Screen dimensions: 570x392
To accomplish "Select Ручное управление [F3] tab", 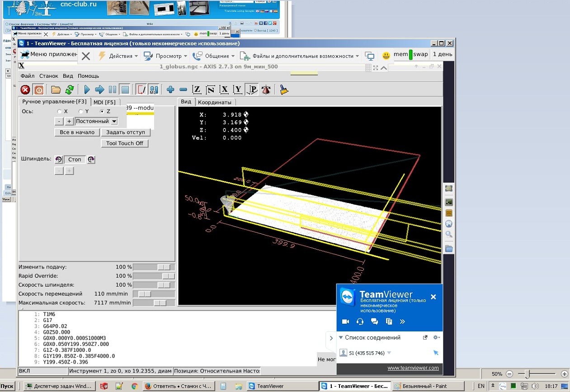I will click(54, 102).
